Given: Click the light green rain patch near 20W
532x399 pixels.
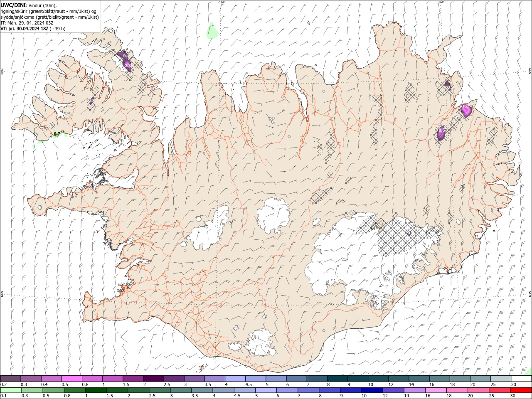Looking at the screenshot, I should (213, 31).
